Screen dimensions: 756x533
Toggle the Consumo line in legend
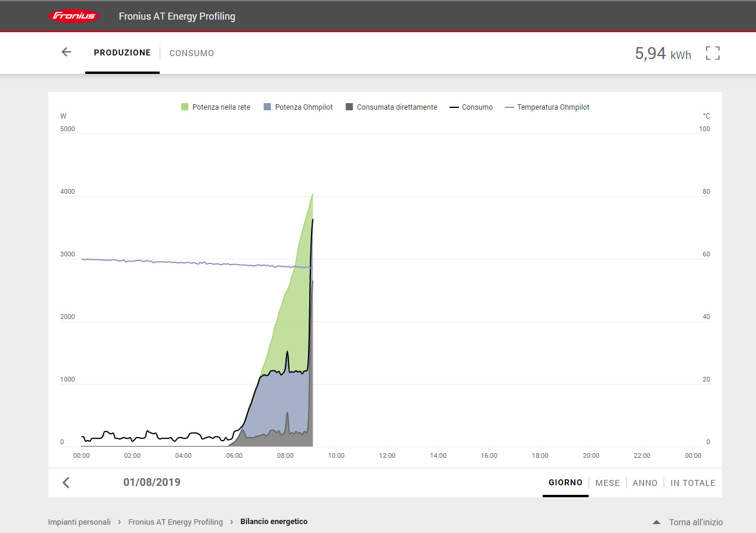pyautogui.click(x=471, y=107)
